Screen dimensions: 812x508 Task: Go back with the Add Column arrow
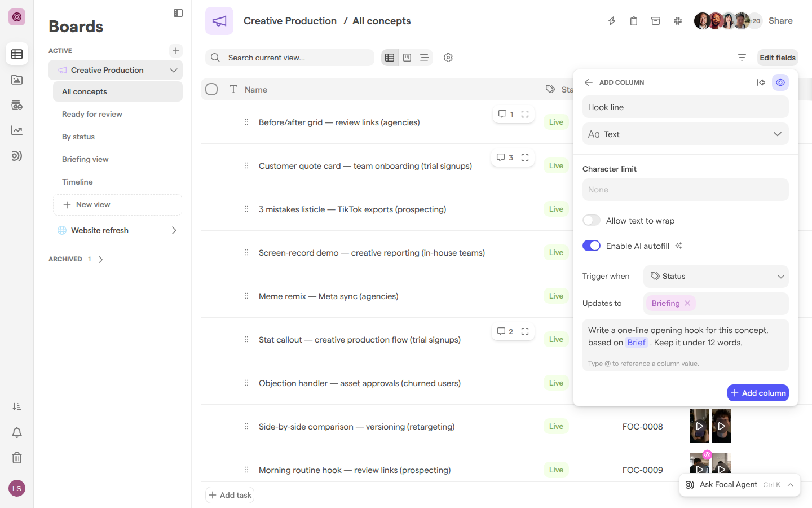click(x=589, y=82)
